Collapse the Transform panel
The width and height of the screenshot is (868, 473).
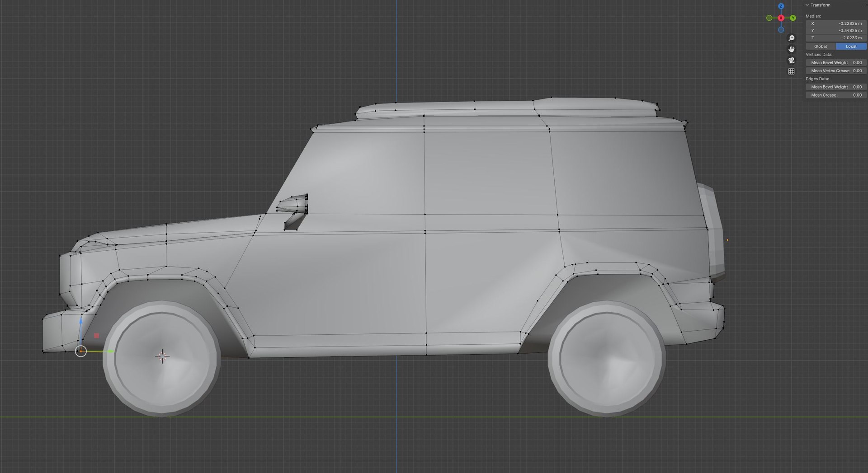tap(807, 5)
